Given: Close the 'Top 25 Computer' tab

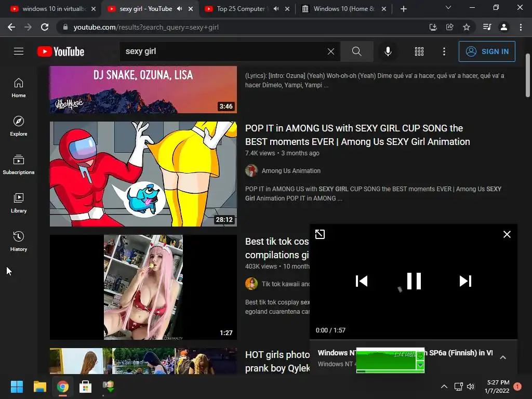Looking at the screenshot, I should [x=287, y=9].
